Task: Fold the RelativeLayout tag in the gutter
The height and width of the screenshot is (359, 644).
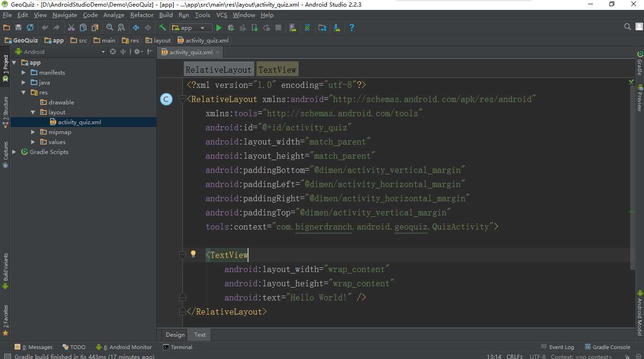Action: tap(182, 99)
